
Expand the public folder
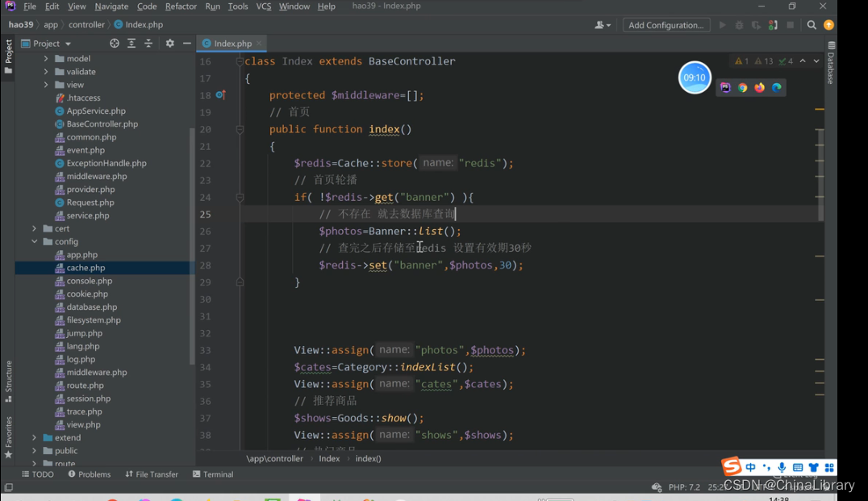point(35,451)
